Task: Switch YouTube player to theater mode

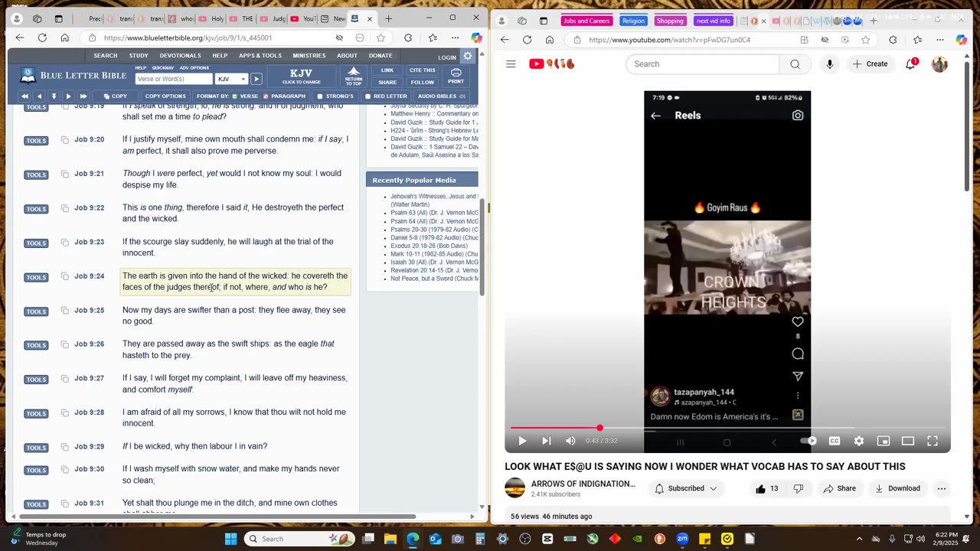Action: tap(908, 441)
